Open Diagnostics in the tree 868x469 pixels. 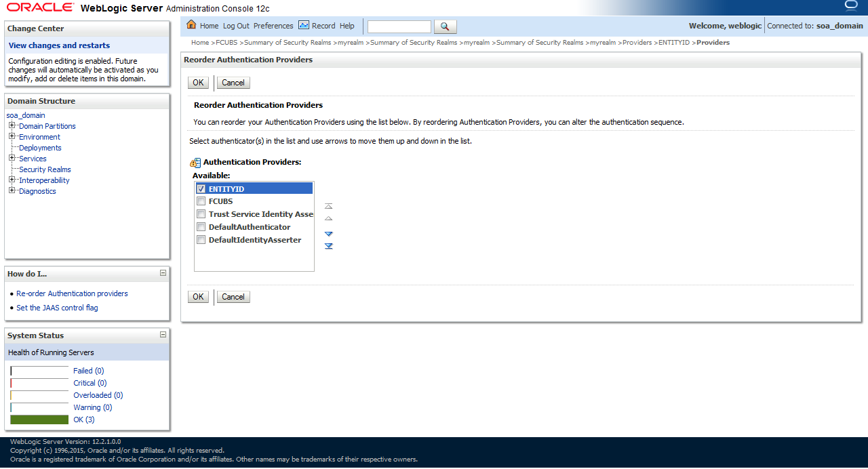37,191
